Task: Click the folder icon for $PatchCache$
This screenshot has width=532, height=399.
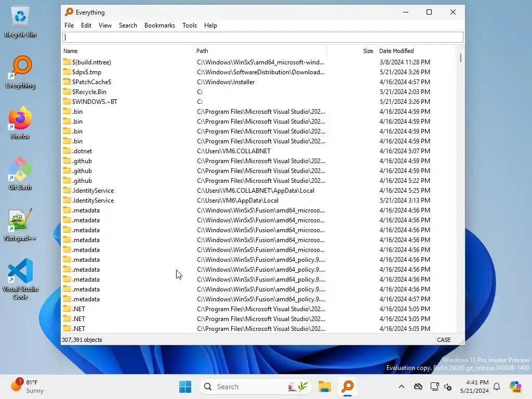Action: [x=67, y=82]
